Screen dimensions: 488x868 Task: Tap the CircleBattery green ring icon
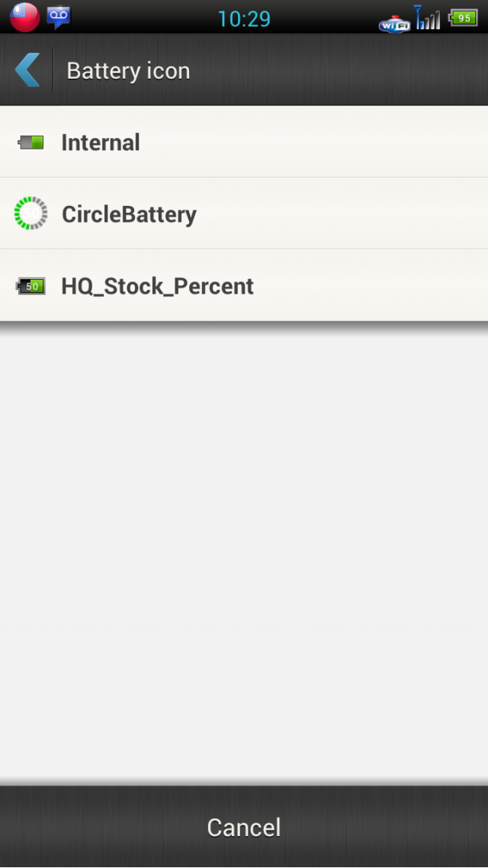pyautogui.click(x=30, y=213)
